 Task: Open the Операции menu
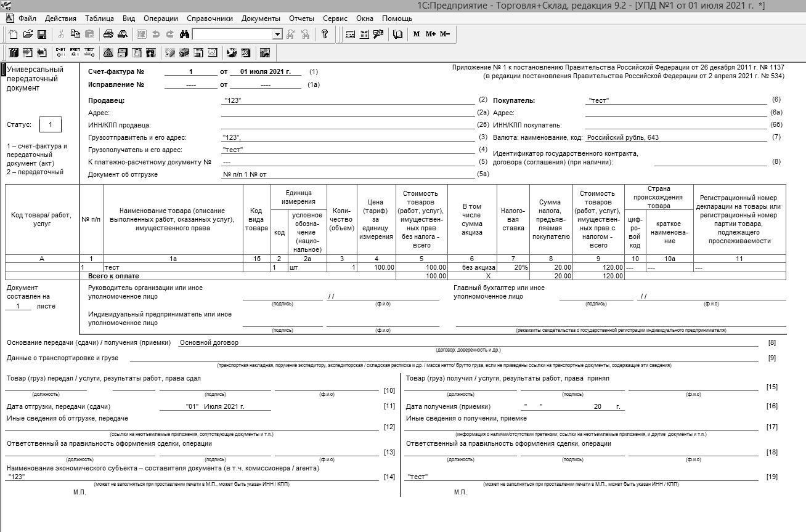pos(161,18)
